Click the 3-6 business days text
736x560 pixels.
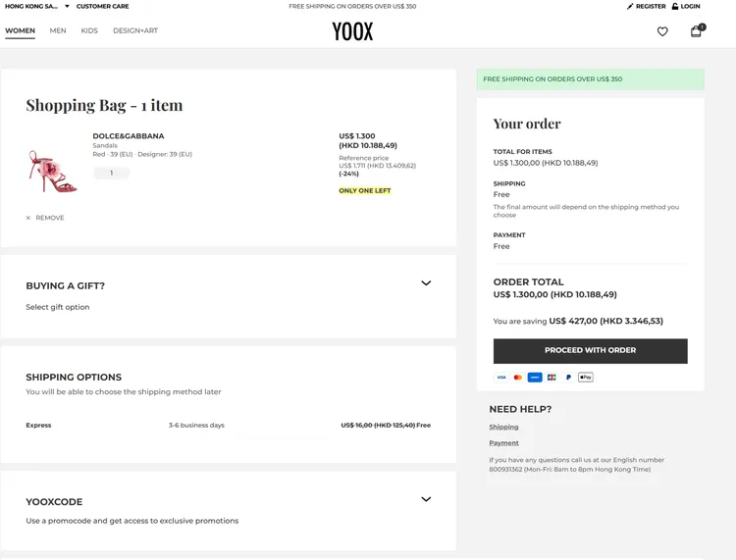pyautogui.click(x=196, y=426)
